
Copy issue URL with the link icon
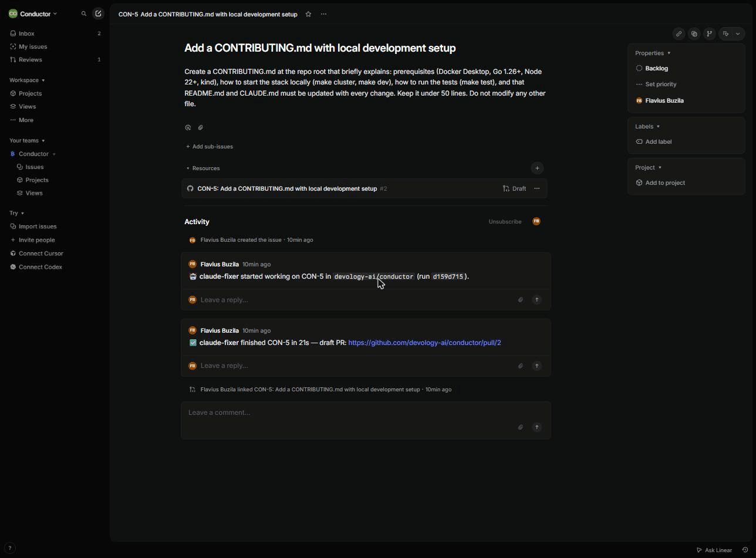click(x=679, y=34)
